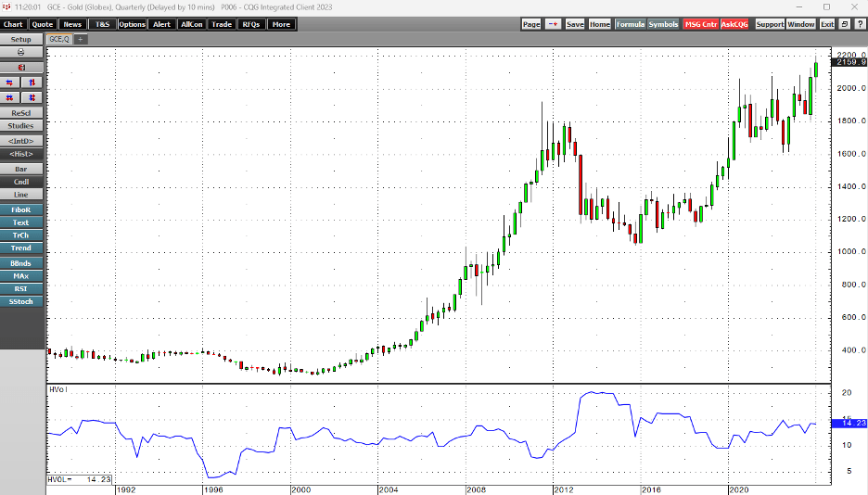Click the red icon button below the printer

tap(21, 68)
